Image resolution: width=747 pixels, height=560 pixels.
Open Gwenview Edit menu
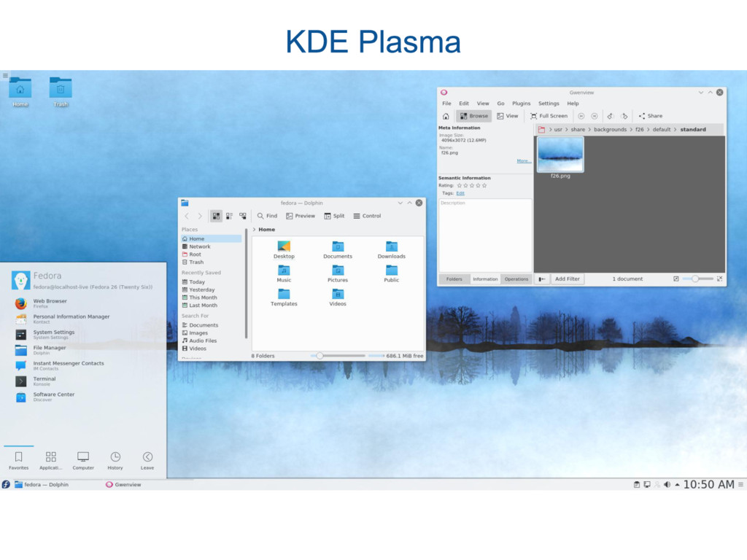pos(464,104)
